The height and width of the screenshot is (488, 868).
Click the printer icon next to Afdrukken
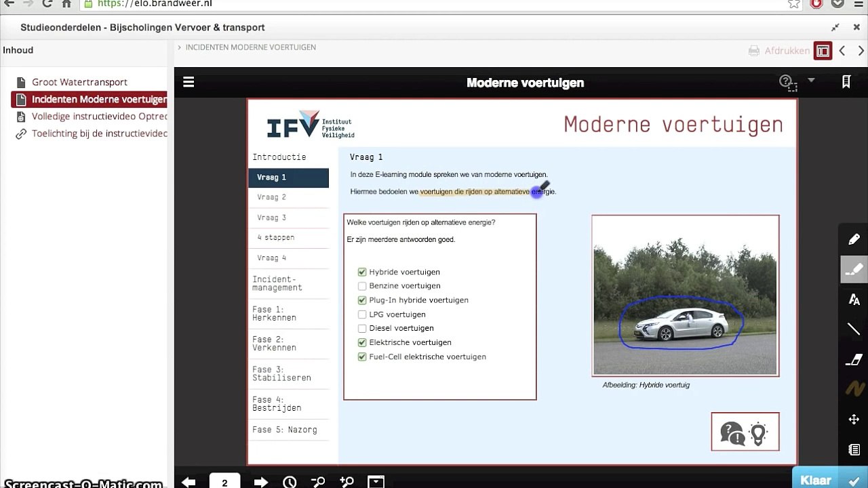tap(754, 51)
